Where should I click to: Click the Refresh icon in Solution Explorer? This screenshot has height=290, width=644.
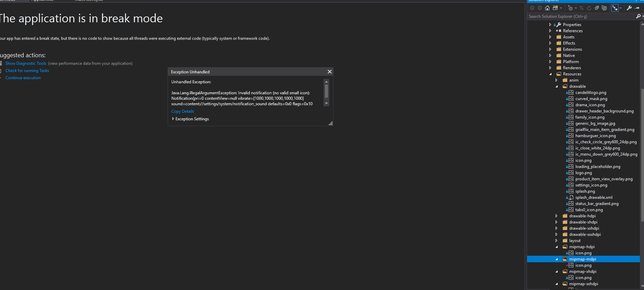[x=589, y=8]
